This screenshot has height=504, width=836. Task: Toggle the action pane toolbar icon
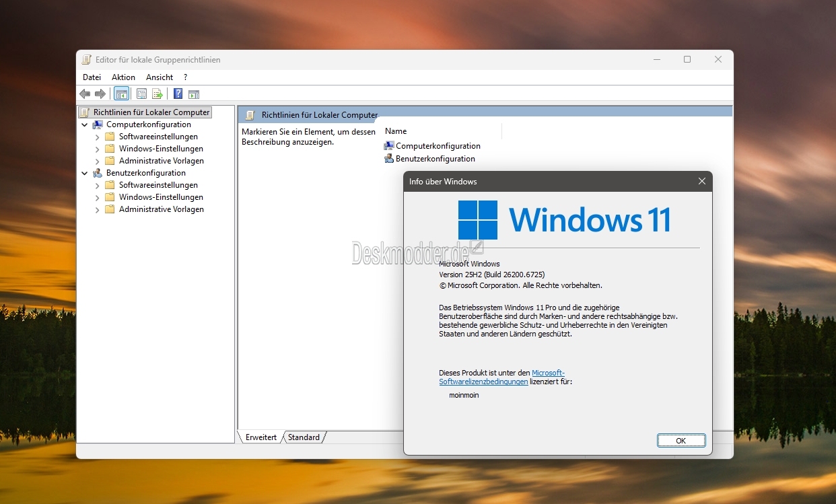[194, 94]
